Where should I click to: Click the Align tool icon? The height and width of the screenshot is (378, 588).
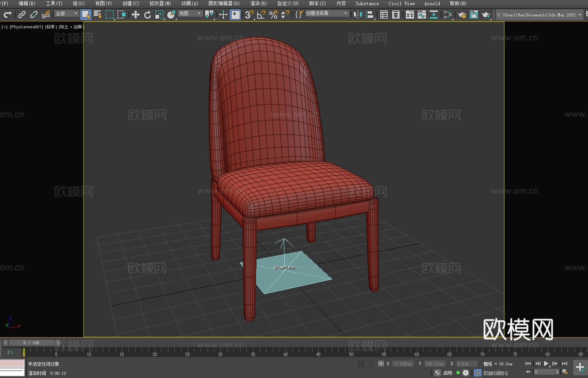pos(370,14)
